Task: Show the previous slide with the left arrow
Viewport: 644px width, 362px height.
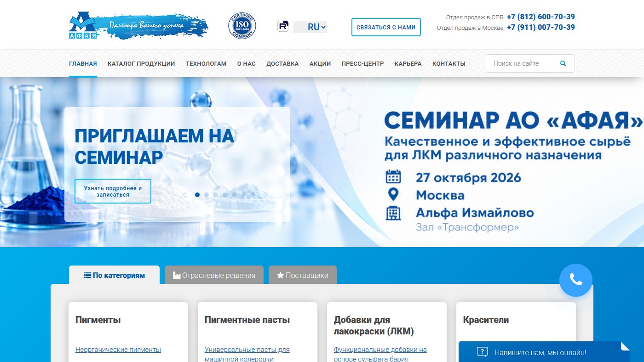Action: (184, 195)
